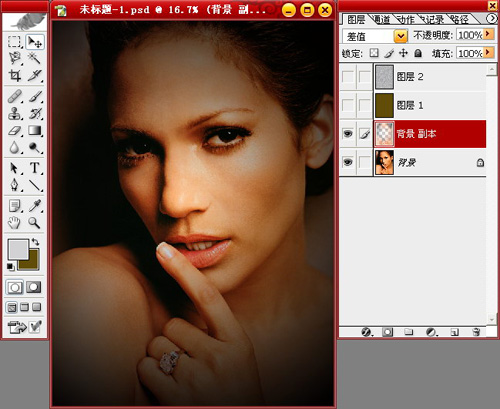Switch to the 路径 paths tab

[x=459, y=20]
